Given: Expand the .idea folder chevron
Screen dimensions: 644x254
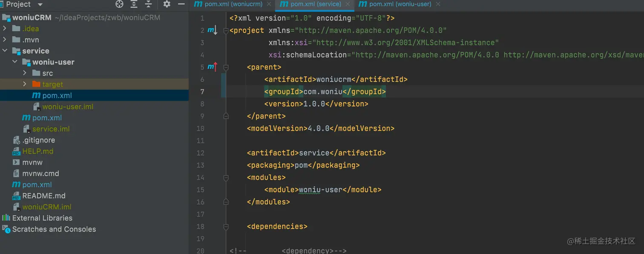Looking at the screenshot, I should 5,29.
